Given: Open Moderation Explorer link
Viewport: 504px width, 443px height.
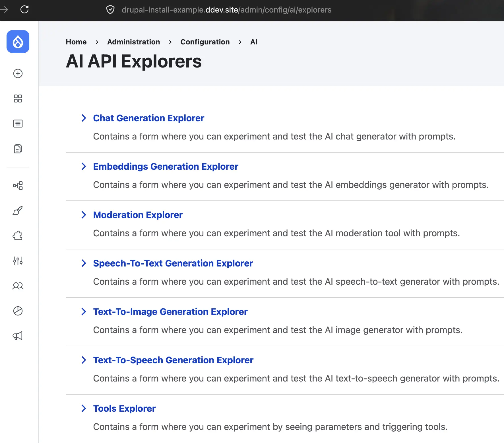Looking at the screenshot, I should [x=138, y=215].
